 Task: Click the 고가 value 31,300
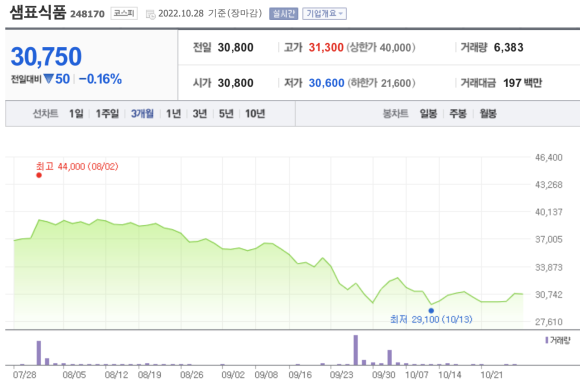(326, 47)
